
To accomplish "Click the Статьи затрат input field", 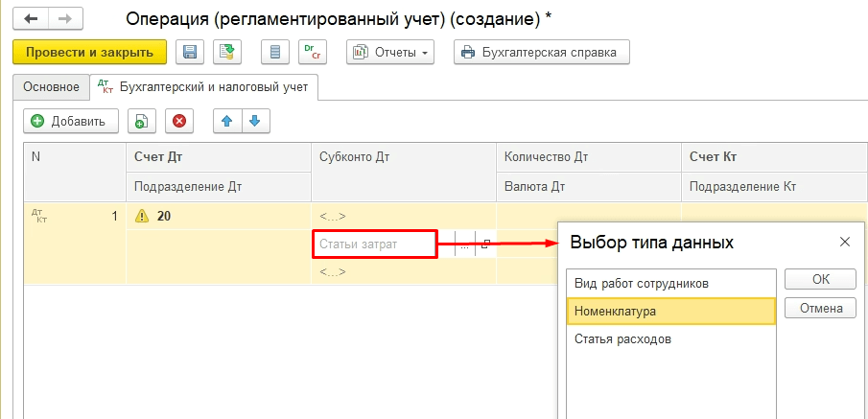I will 374,245.
